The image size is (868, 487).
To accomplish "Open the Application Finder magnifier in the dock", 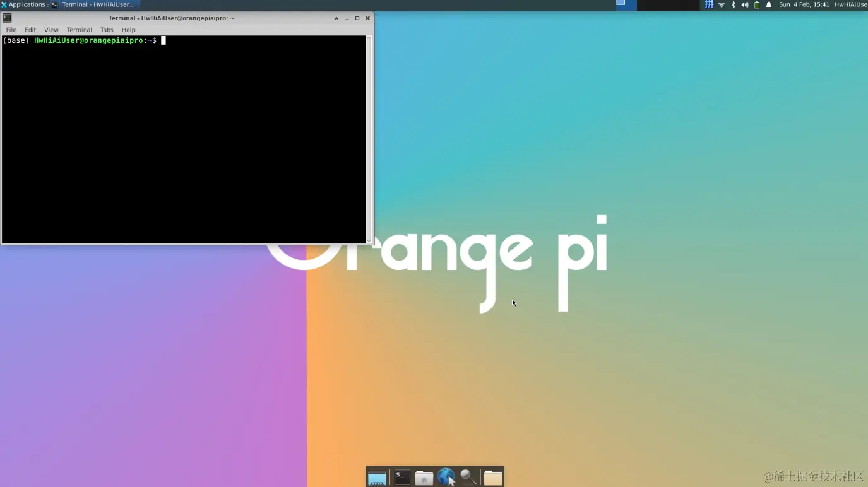I will (468, 478).
